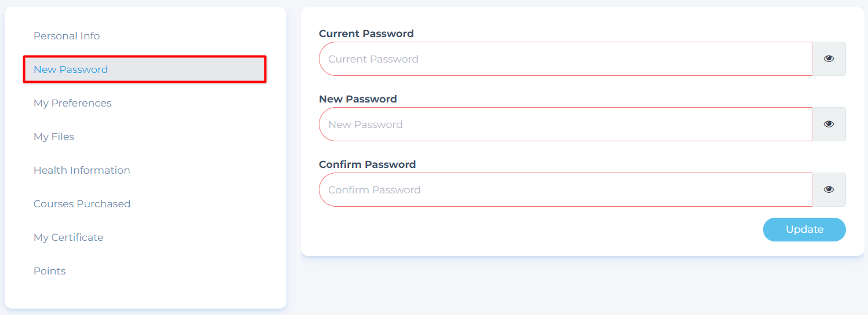Click the eye icon beside Confirm Password
This screenshot has height=315, width=868.
coord(829,189)
